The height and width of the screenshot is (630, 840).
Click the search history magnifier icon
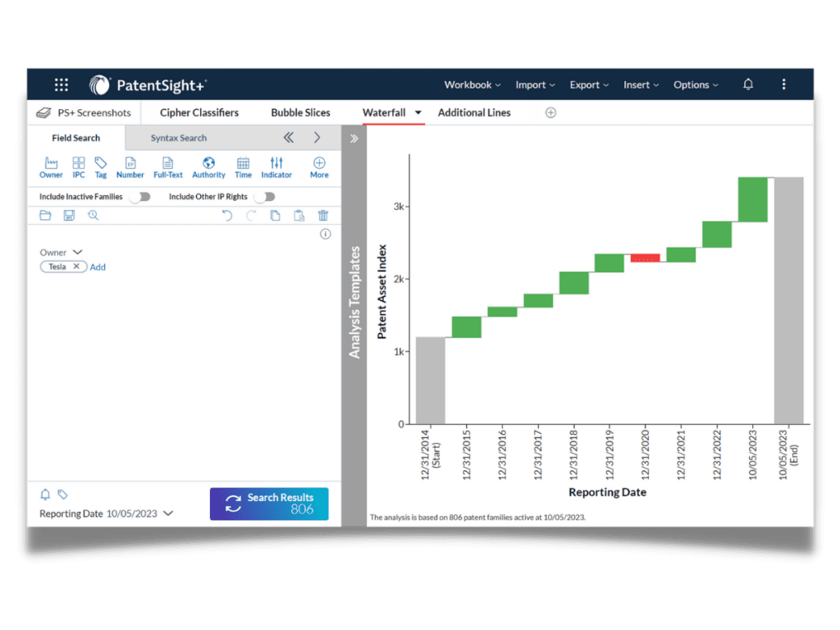[94, 216]
